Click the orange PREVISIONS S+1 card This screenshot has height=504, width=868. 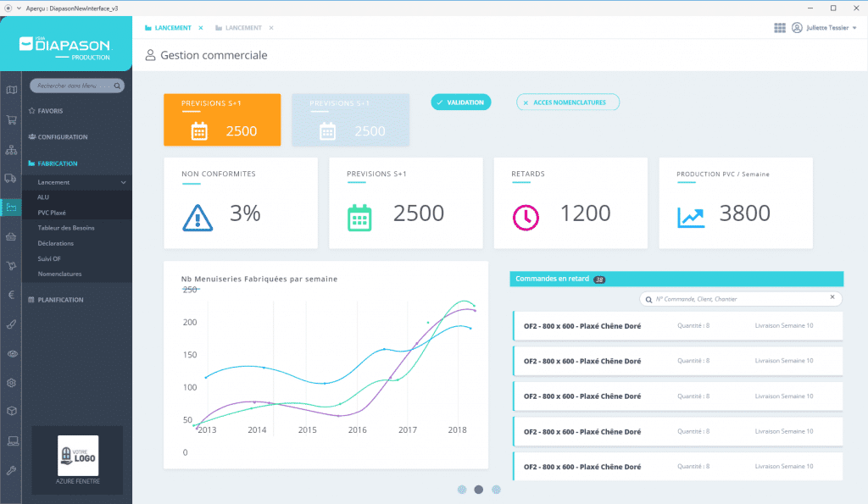coord(222,119)
